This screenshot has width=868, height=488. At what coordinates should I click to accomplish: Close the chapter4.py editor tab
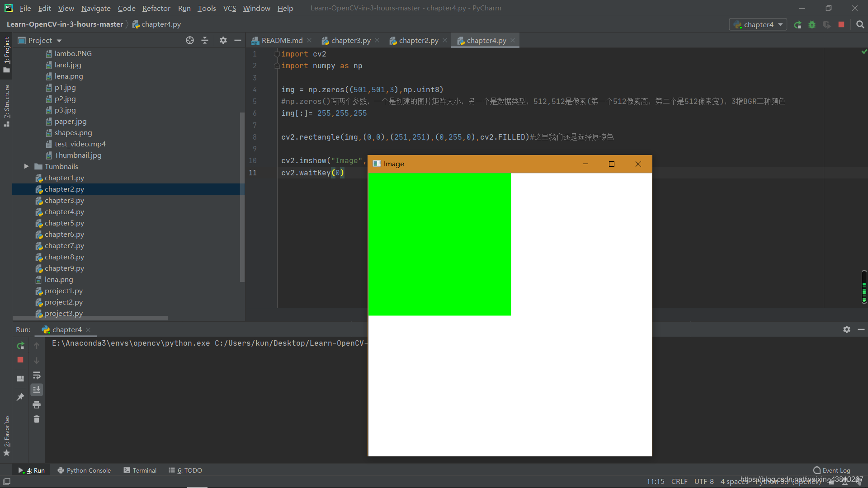click(x=513, y=40)
